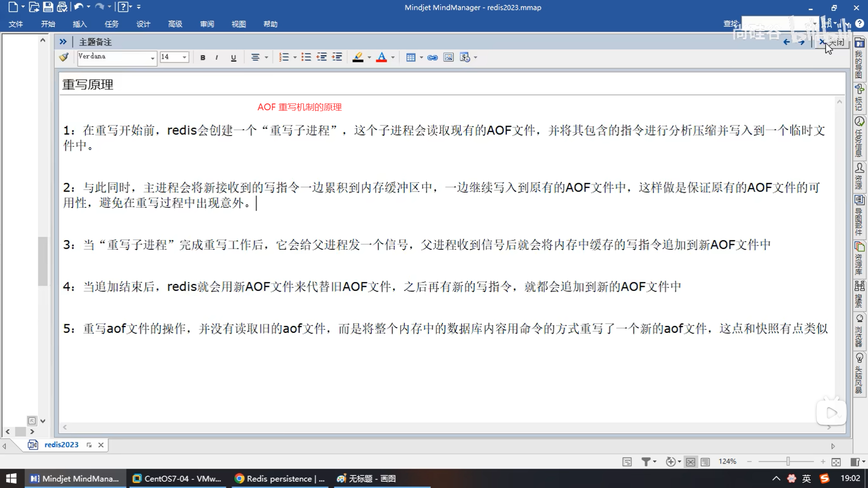Click the decrease indent icon
The image size is (868, 488).
(x=321, y=57)
